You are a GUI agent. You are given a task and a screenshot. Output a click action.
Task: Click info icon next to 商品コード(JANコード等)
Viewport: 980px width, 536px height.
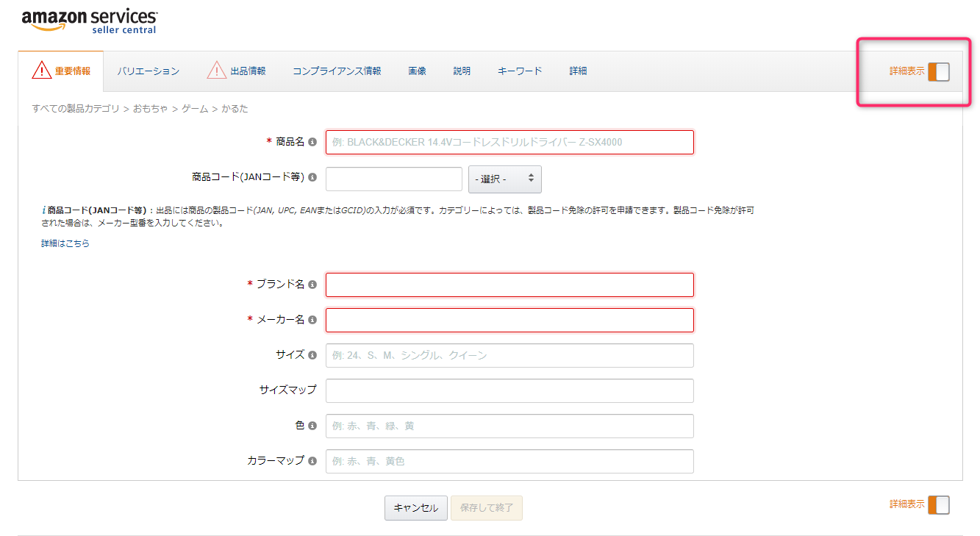[312, 177]
